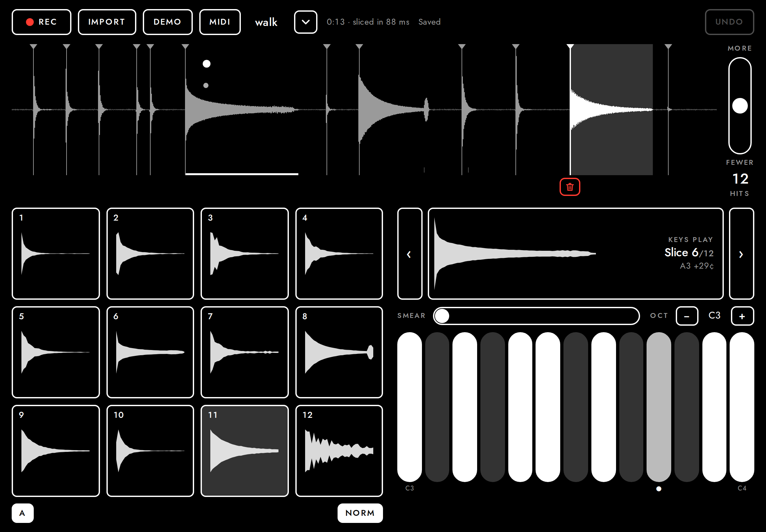Open the MIDI settings
Screen dimensions: 766x532
[x=220, y=22]
